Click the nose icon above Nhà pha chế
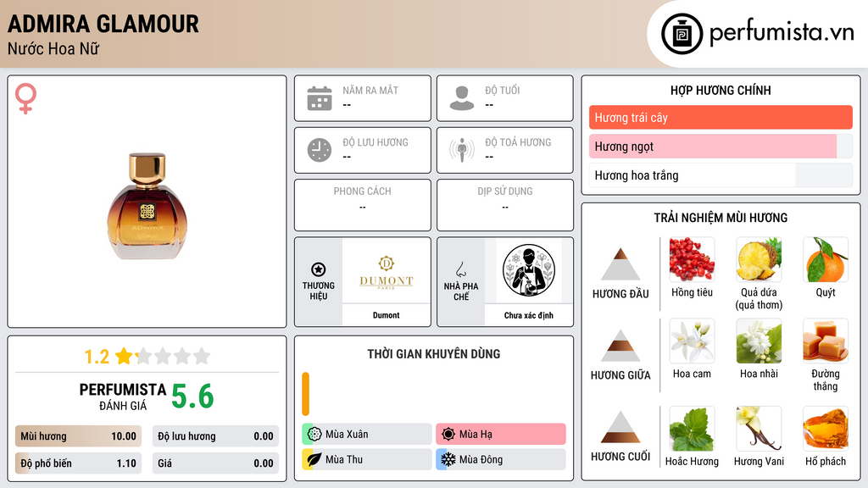868x488 pixels. point(460,269)
